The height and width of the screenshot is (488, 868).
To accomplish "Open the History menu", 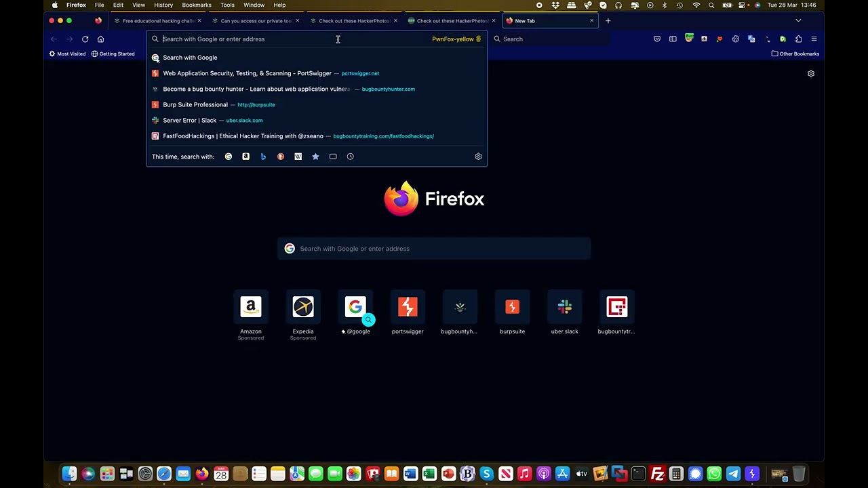I will coord(163,5).
